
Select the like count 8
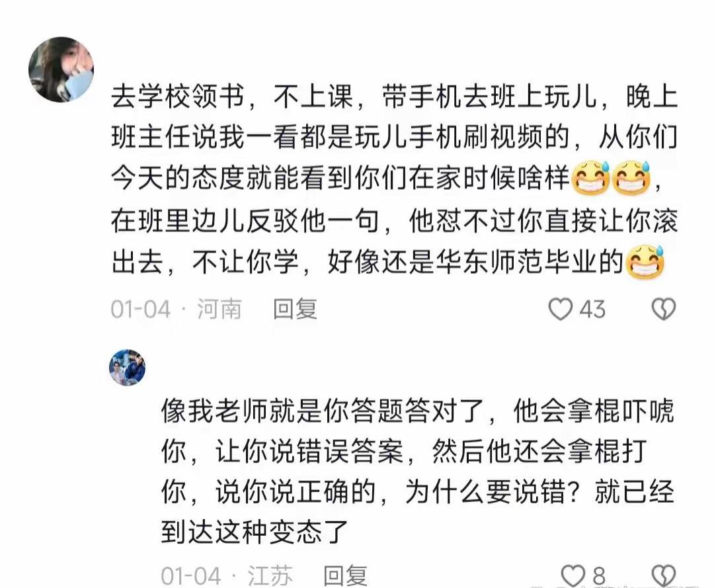tap(599, 576)
